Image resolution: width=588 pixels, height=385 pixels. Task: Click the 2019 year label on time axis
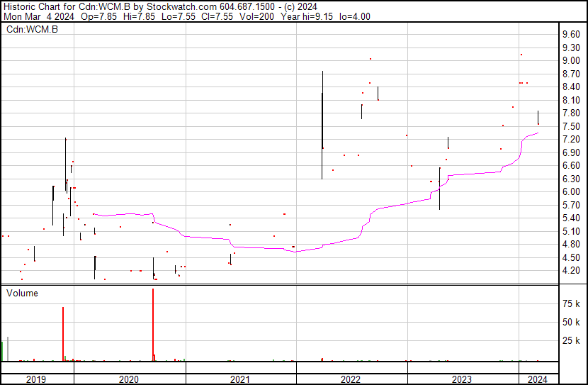[37, 379]
